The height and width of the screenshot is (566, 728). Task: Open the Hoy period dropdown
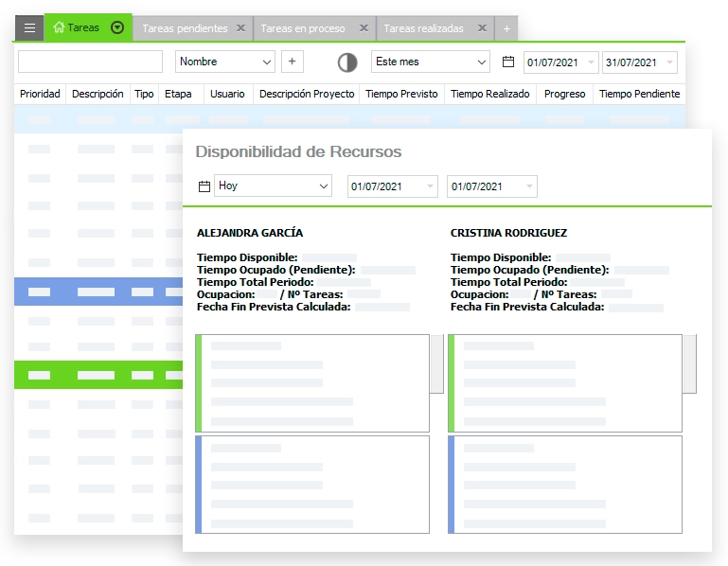pyautogui.click(x=323, y=186)
